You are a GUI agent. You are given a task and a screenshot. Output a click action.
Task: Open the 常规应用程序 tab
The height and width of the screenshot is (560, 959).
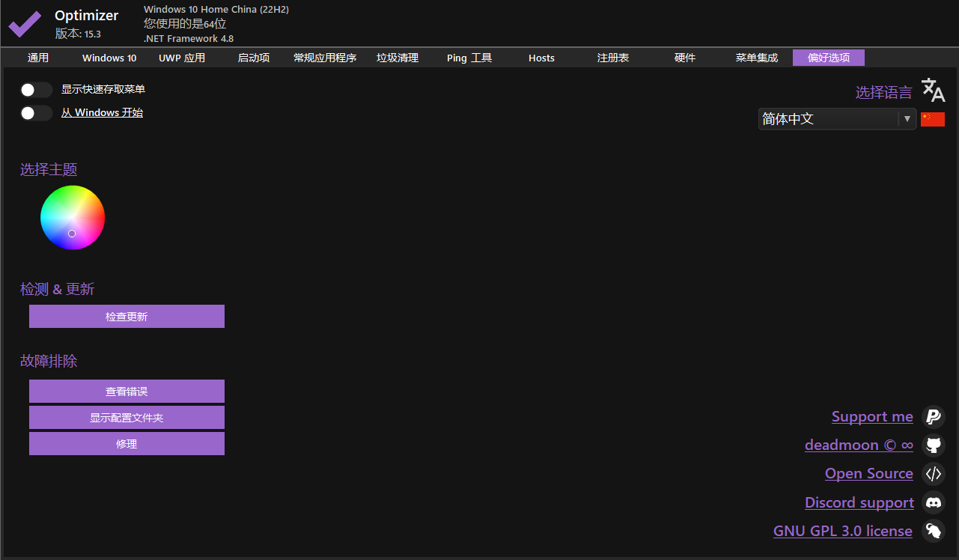click(x=325, y=58)
